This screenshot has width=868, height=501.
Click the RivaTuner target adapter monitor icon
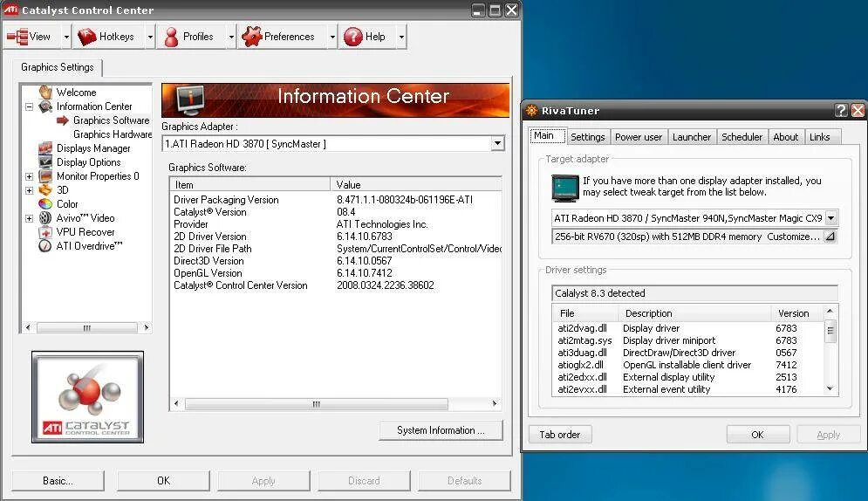tap(564, 187)
